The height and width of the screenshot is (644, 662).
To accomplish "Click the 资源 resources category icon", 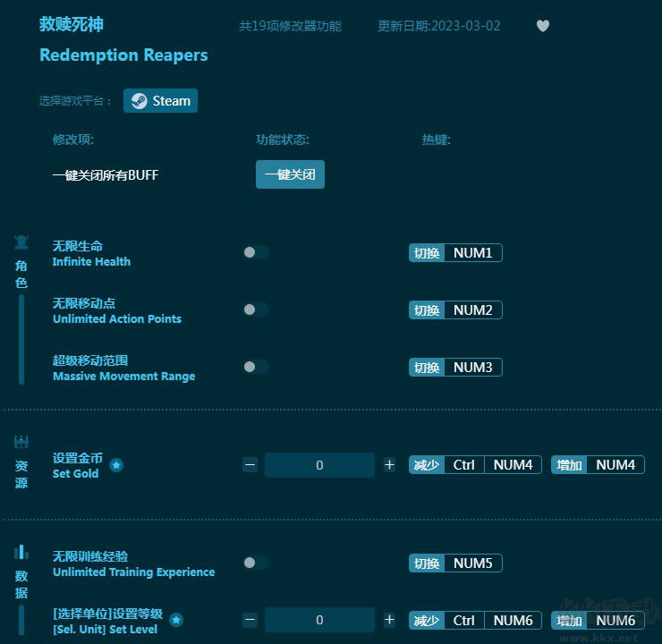I will tap(21, 442).
